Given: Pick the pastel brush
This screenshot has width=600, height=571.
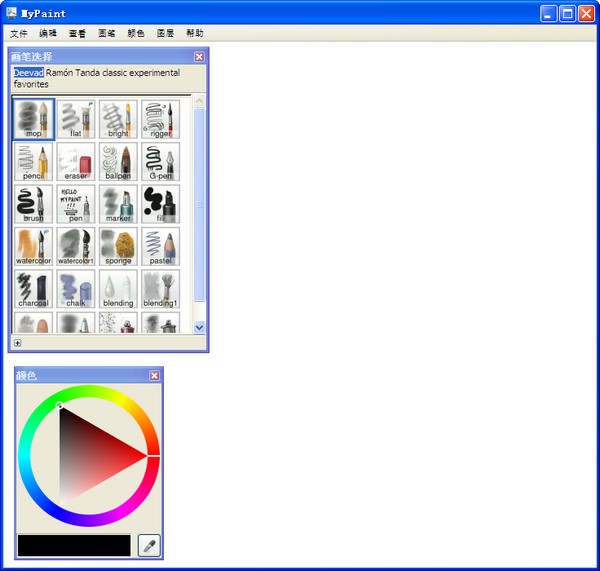Looking at the screenshot, I should 160,246.
